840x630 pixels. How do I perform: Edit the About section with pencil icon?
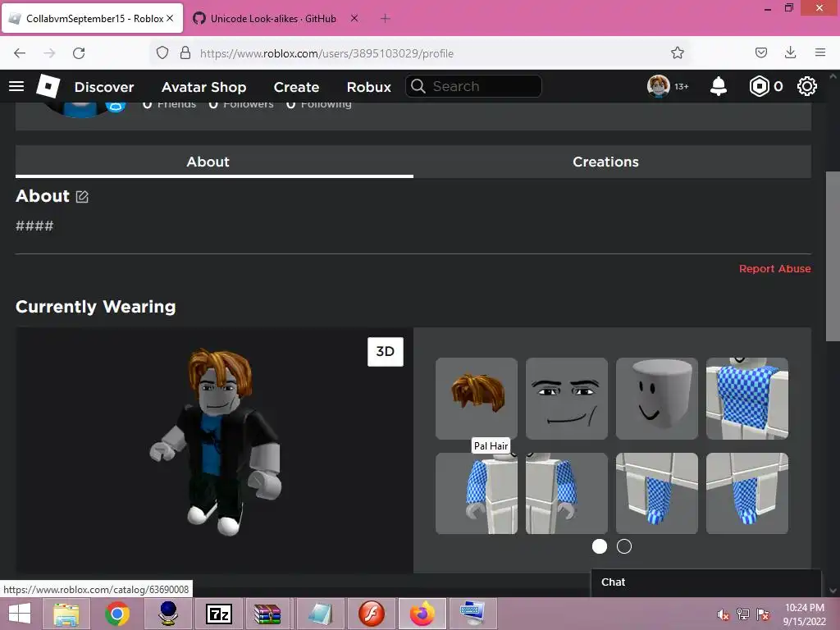(x=82, y=197)
